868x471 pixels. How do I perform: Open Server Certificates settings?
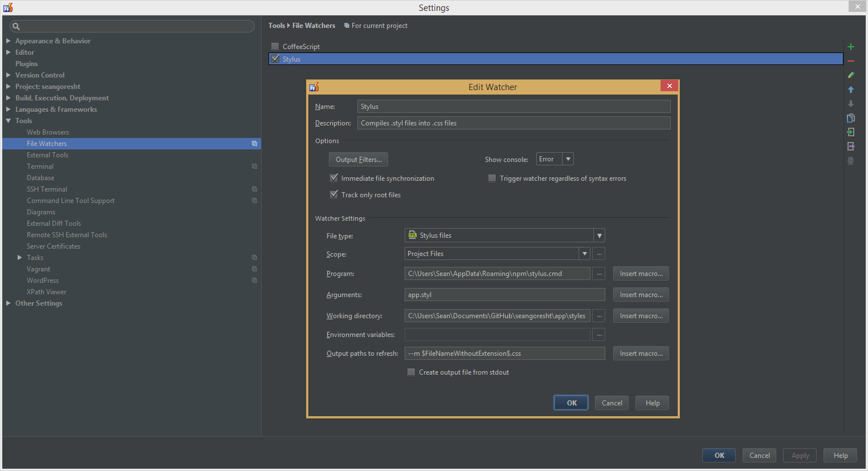54,246
